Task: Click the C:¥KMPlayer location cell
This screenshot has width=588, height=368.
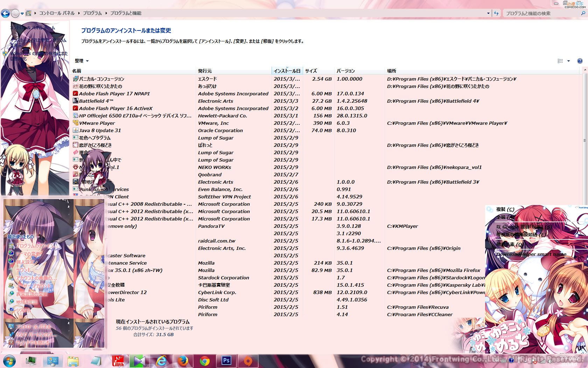Action: pos(402,226)
